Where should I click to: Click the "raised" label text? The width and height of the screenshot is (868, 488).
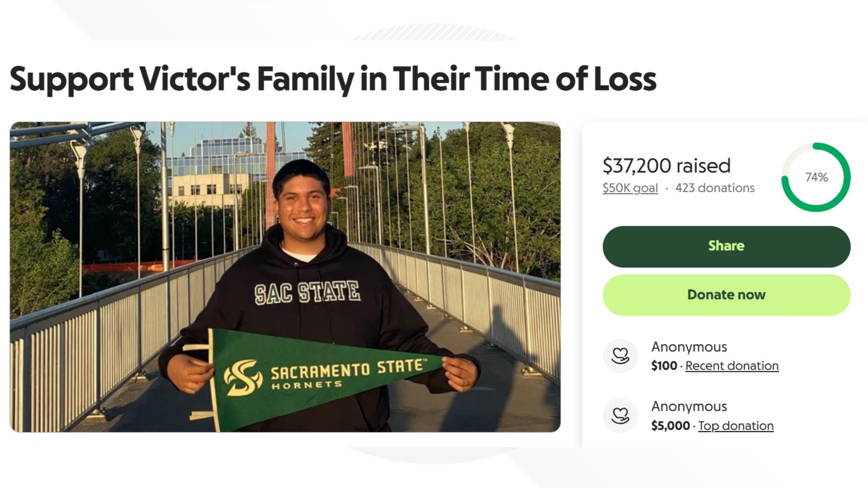coord(703,165)
